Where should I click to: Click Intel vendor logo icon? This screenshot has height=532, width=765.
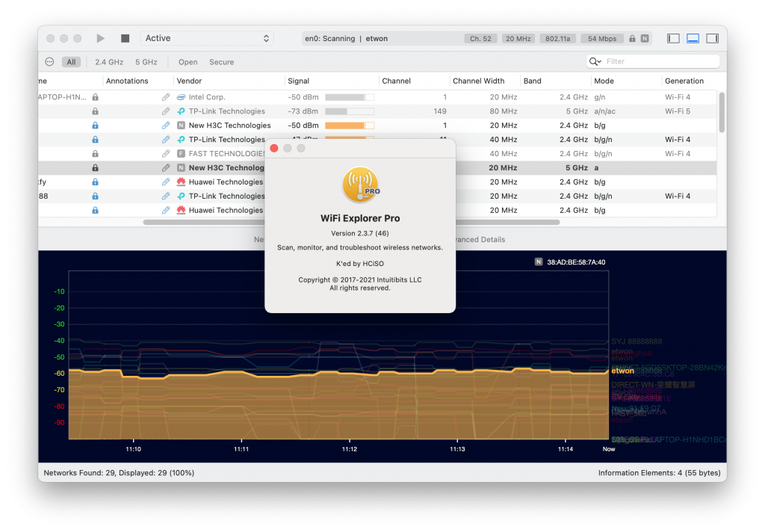[x=181, y=97]
